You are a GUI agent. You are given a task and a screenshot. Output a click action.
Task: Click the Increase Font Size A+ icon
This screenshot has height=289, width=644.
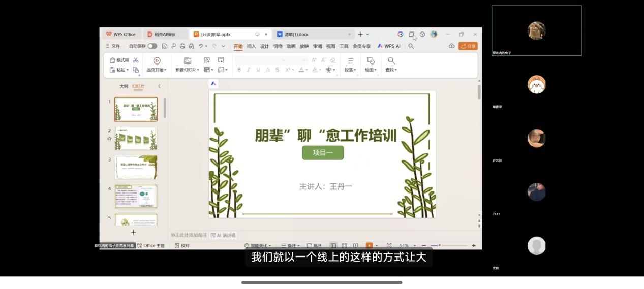[x=314, y=60]
